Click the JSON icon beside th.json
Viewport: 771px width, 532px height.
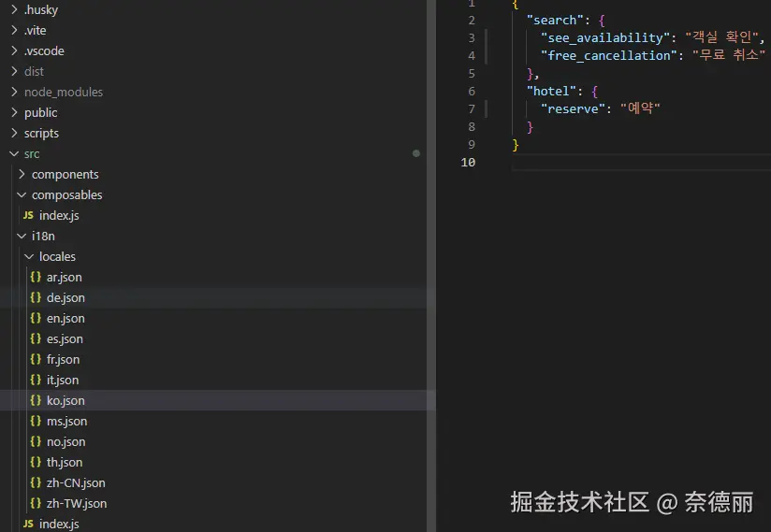[x=36, y=462]
